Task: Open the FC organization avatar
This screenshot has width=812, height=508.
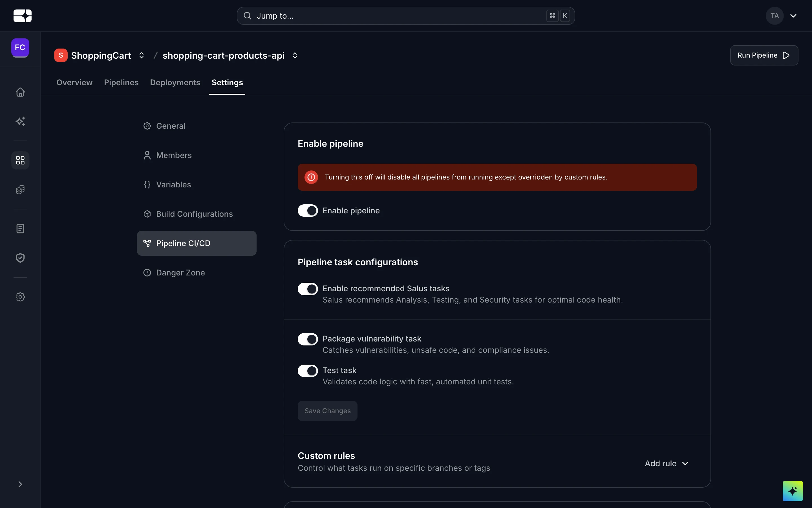Action: pyautogui.click(x=20, y=47)
